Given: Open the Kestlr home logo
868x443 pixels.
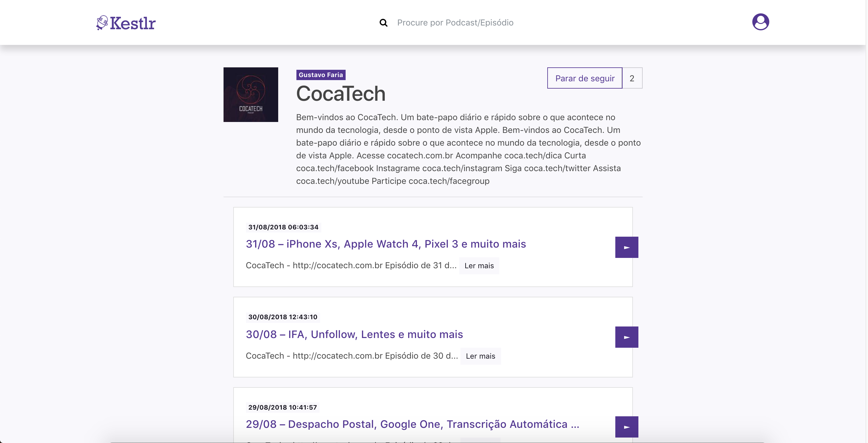Looking at the screenshot, I should (x=126, y=22).
